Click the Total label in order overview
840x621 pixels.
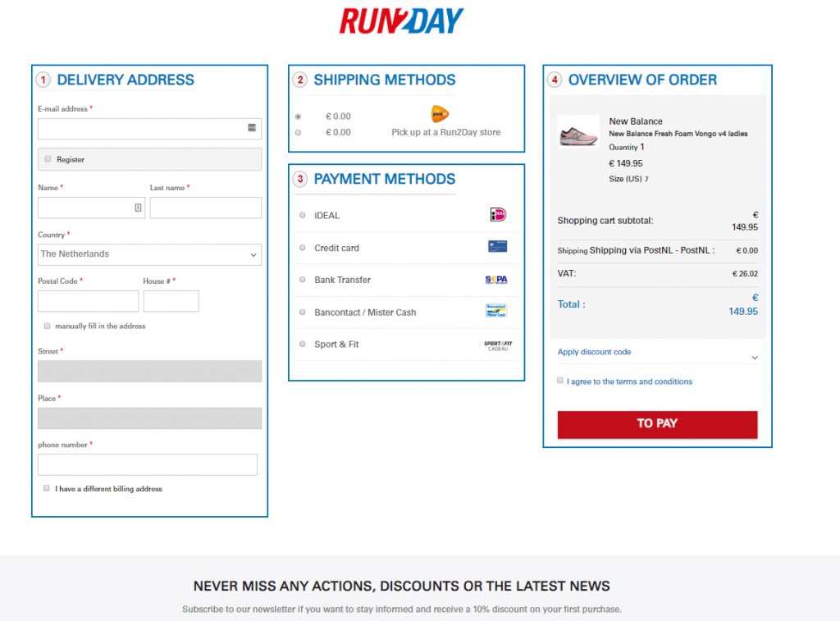571,304
